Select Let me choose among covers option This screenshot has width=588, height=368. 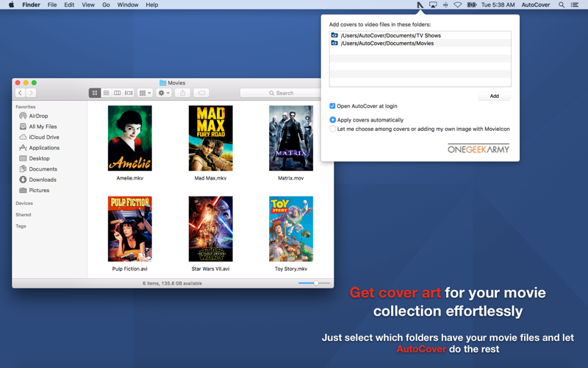pyautogui.click(x=333, y=129)
